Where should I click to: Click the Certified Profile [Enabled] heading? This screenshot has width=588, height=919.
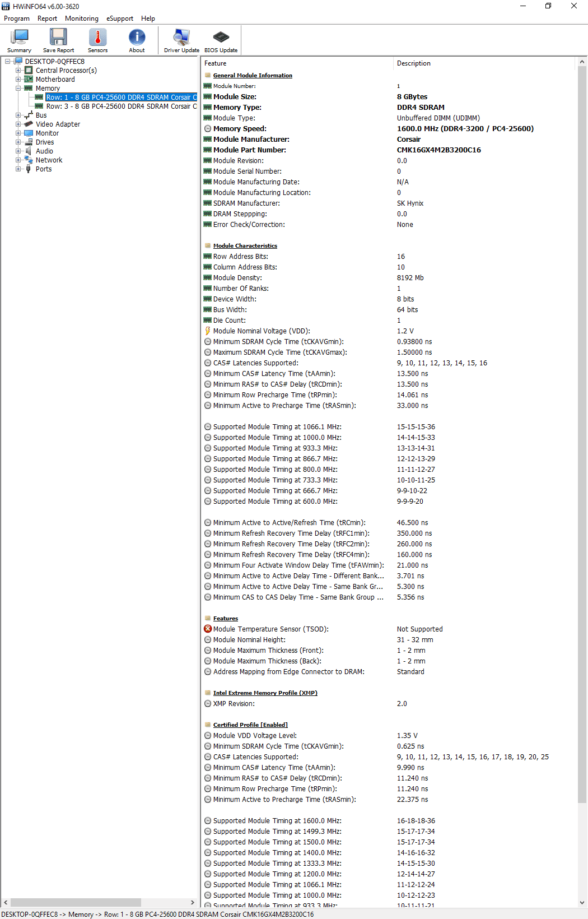pos(250,725)
